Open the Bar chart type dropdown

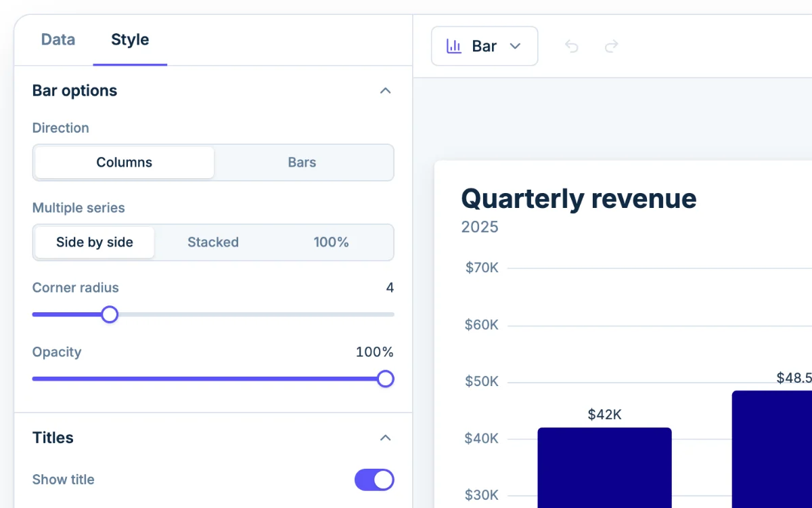click(484, 46)
